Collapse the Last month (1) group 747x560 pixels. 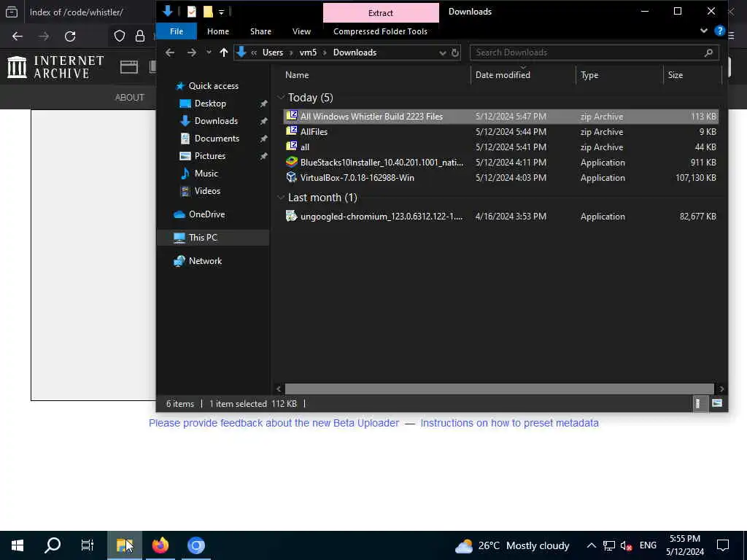[281, 198]
